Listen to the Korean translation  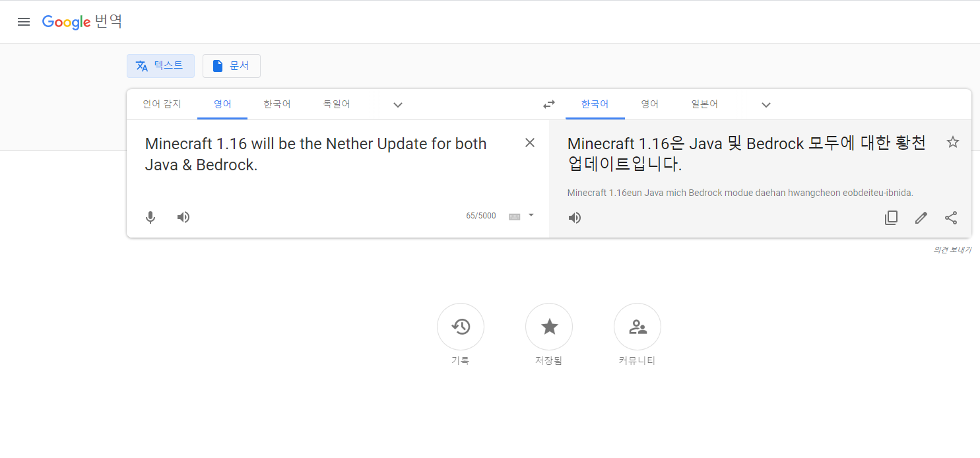[575, 218]
